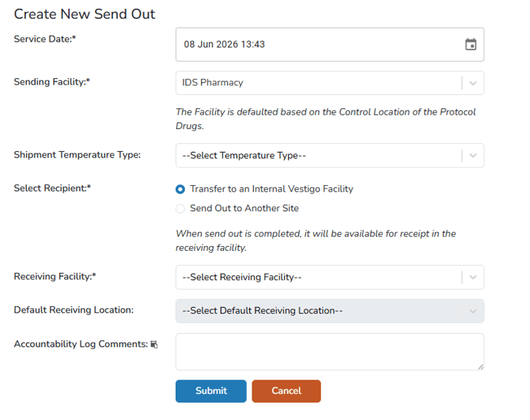Click the Receiving Facility chevron arrow
This screenshot has width=530, height=420.
coord(473,277)
